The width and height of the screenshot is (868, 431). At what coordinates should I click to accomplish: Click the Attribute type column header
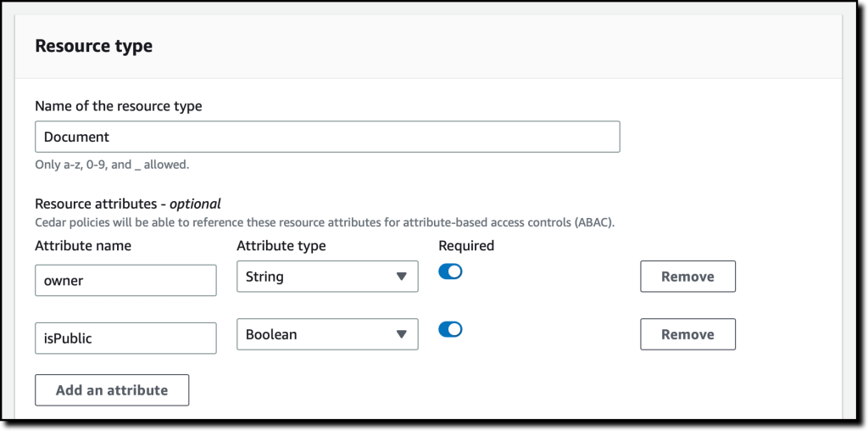pos(281,246)
